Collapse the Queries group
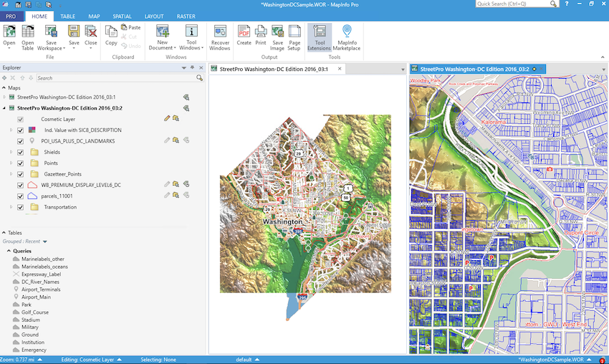This screenshot has width=609, height=364. 9,251
